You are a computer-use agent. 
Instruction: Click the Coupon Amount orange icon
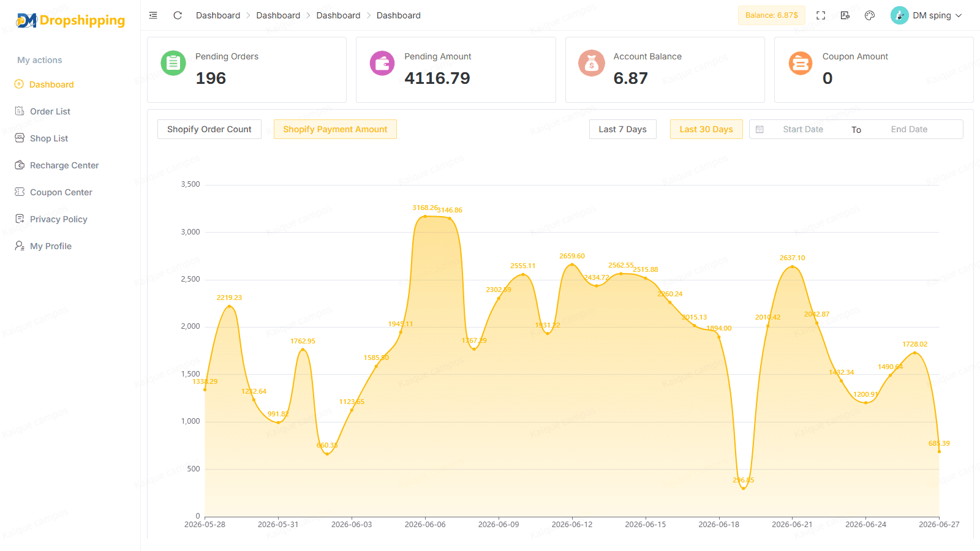(x=801, y=63)
